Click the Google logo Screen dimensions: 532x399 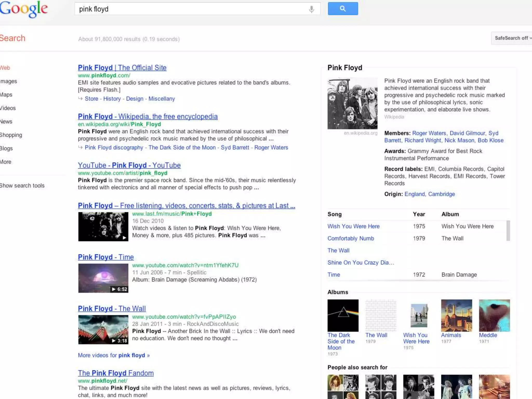(x=24, y=9)
